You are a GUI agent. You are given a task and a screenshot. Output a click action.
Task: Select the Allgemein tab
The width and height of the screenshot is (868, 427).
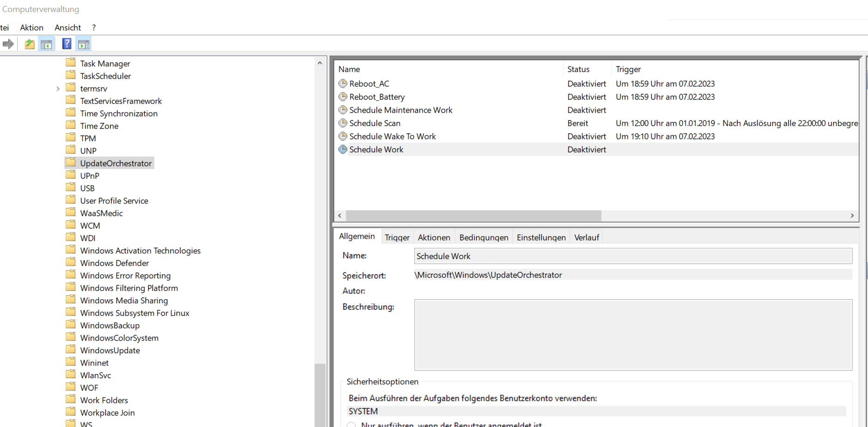coord(357,236)
